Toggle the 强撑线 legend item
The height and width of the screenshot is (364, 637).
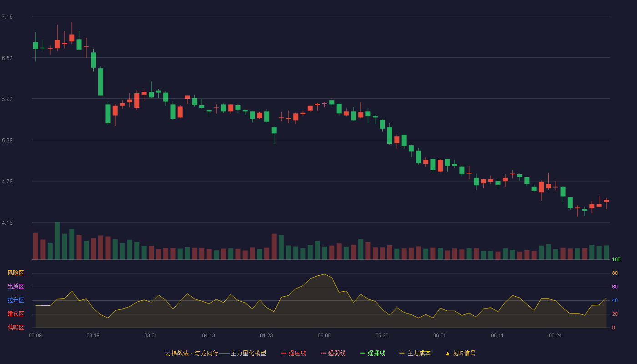(x=373, y=353)
